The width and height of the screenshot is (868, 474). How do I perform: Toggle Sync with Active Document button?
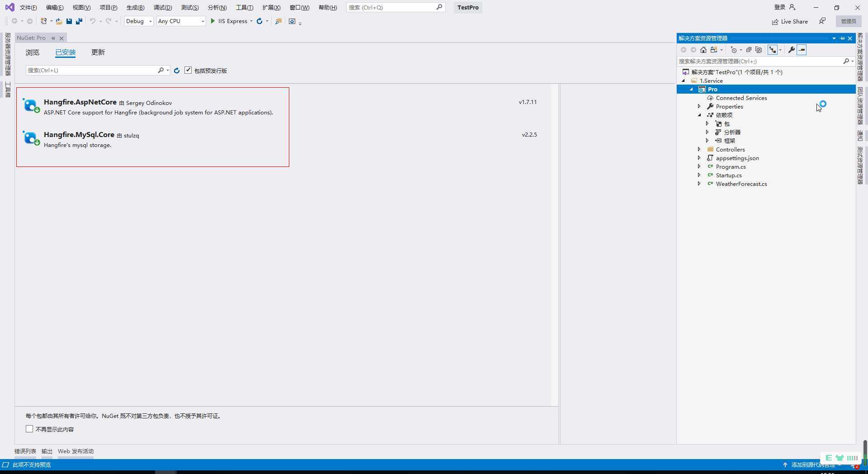(773, 50)
